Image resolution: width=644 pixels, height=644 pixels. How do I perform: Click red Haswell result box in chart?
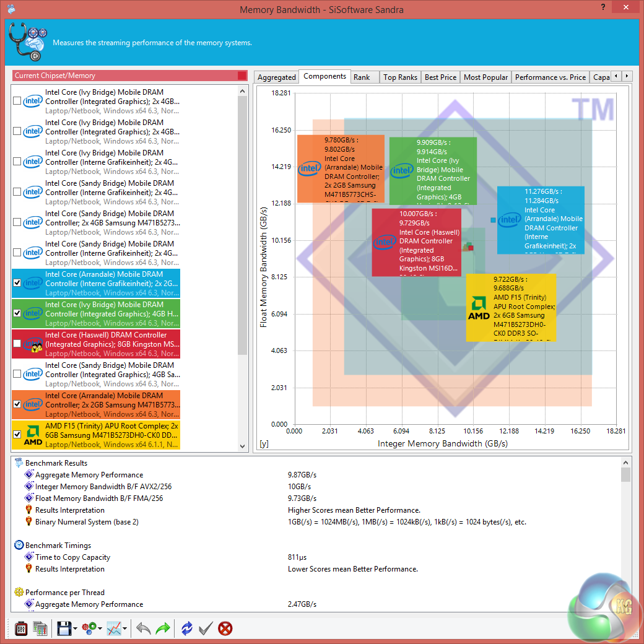(417, 242)
